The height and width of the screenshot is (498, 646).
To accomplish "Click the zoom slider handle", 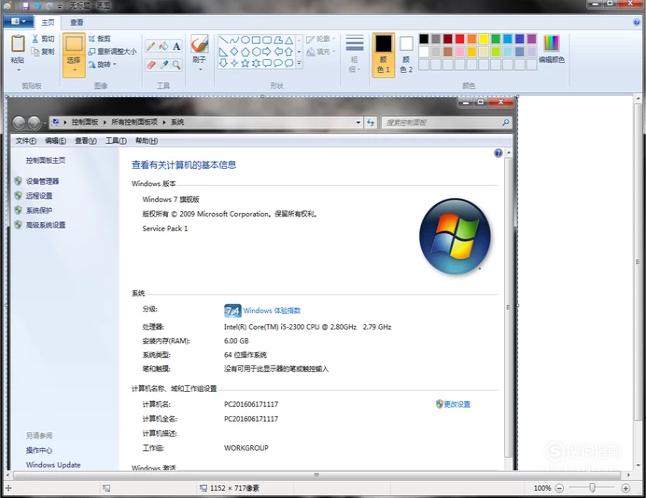I will click(x=592, y=487).
